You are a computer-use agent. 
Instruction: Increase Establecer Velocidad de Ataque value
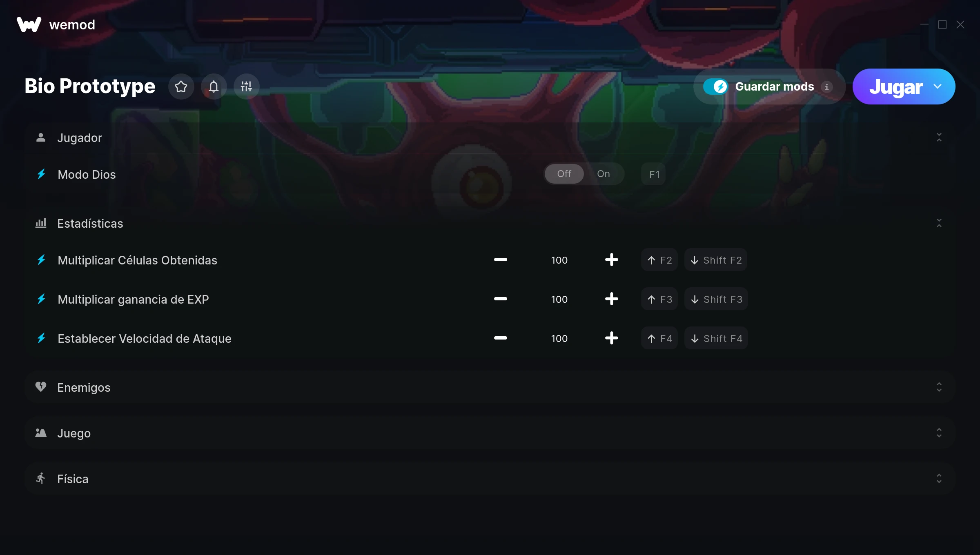[611, 338]
